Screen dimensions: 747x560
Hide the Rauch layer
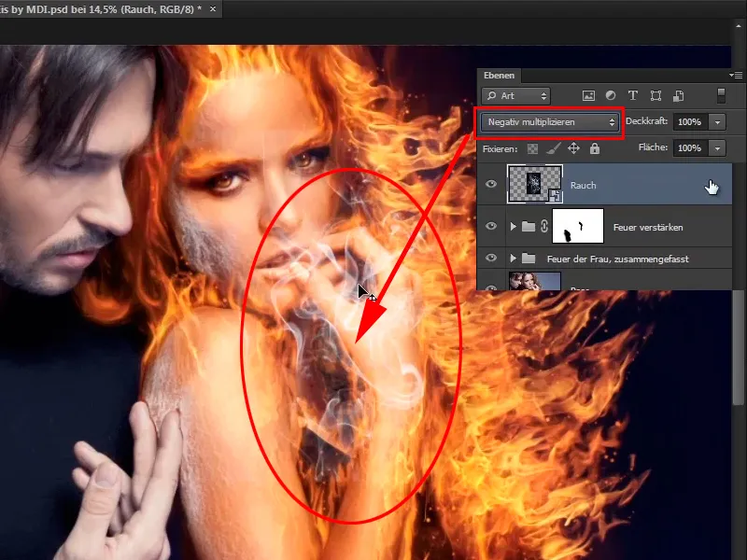coord(491,184)
